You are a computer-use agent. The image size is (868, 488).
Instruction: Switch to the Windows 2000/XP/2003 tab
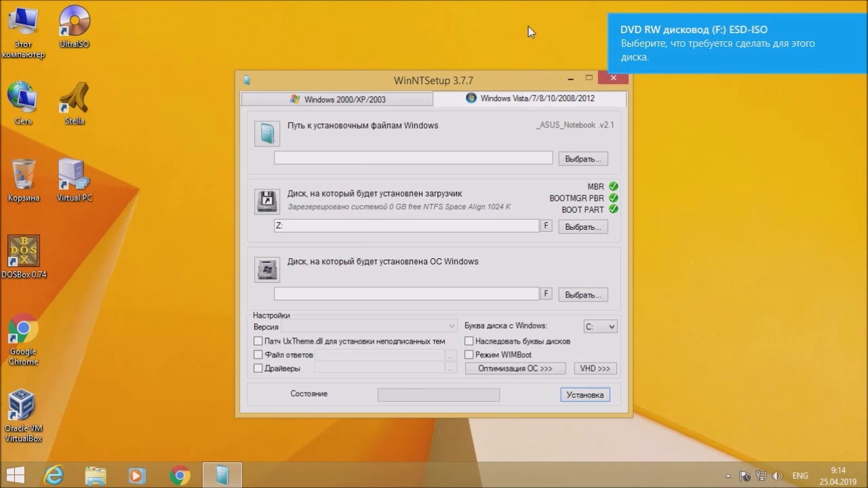click(337, 99)
